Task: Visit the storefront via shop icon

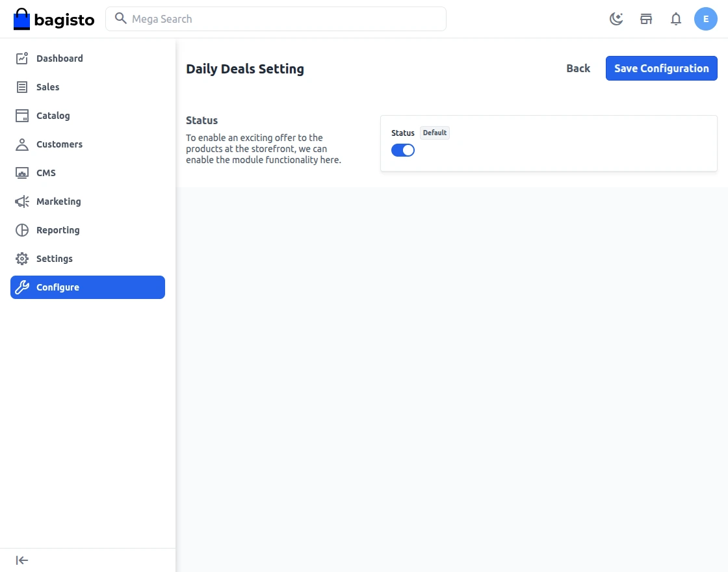Action: point(646,19)
